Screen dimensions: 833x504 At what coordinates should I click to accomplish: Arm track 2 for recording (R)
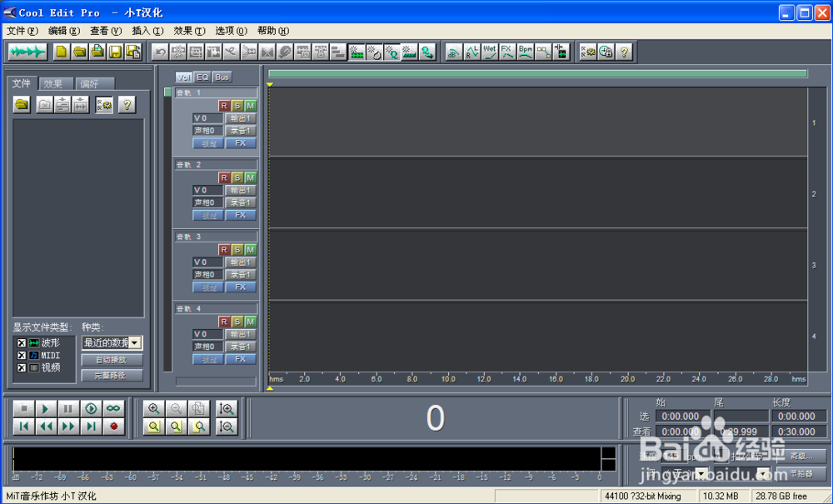tap(223, 177)
